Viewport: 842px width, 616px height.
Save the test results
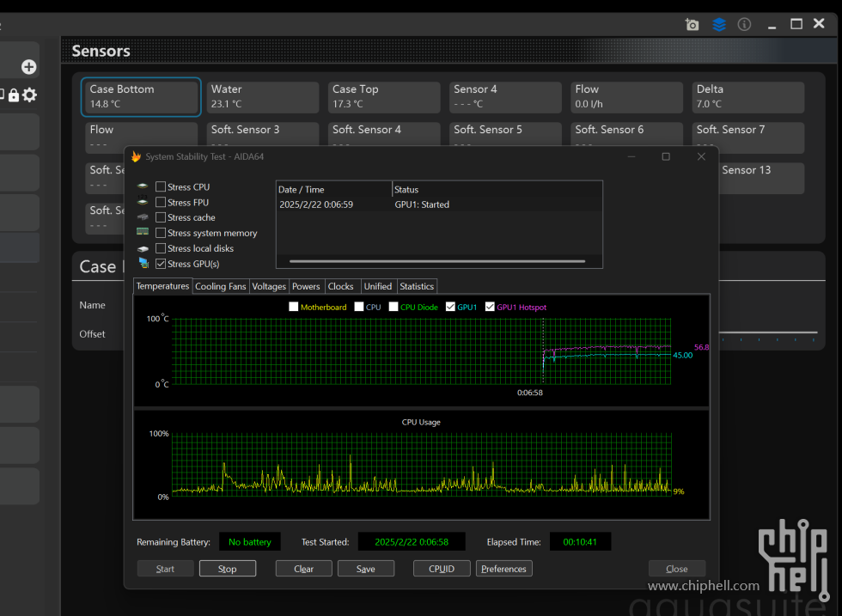tap(366, 569)
